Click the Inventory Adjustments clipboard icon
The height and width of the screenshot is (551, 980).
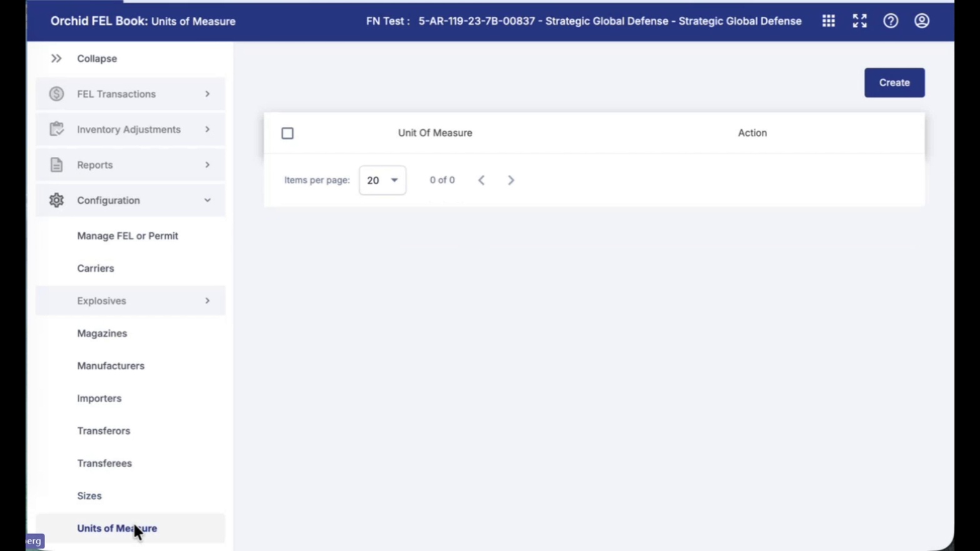[56, 129]
